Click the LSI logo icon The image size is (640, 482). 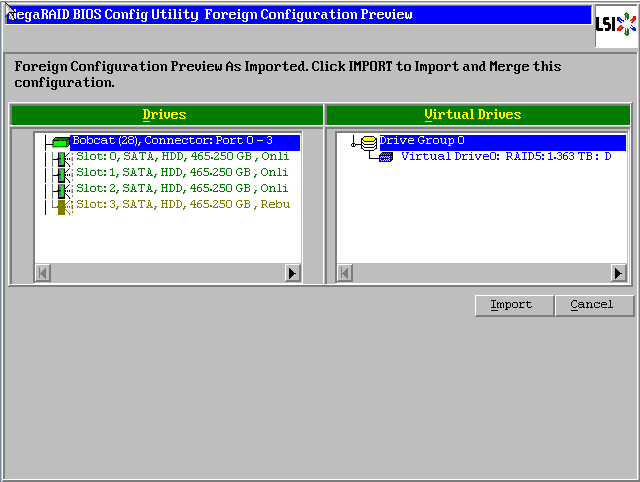pos(614,26)
